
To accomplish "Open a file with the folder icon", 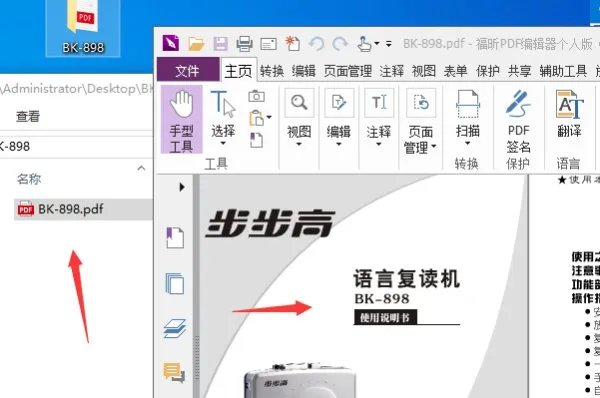I will [196, 44].
